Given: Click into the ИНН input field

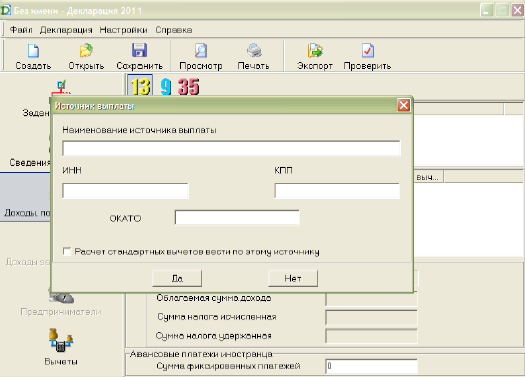Looking at the screenshot, I should click(x=126, y=191).
